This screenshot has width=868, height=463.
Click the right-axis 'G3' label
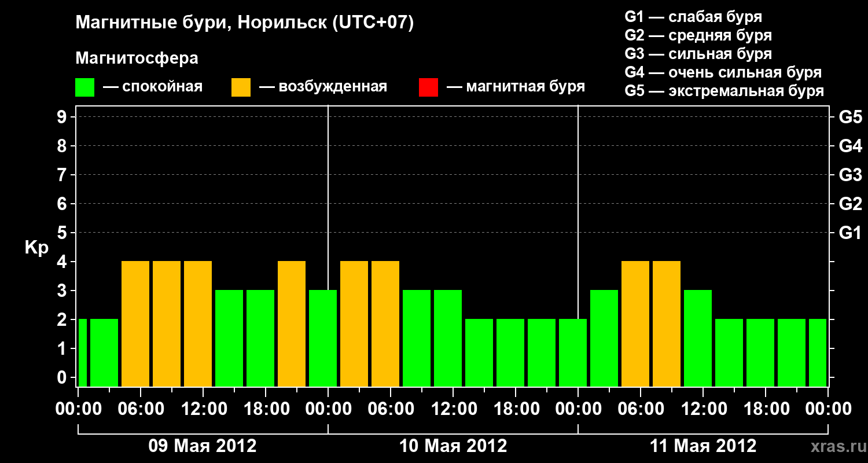851,175
